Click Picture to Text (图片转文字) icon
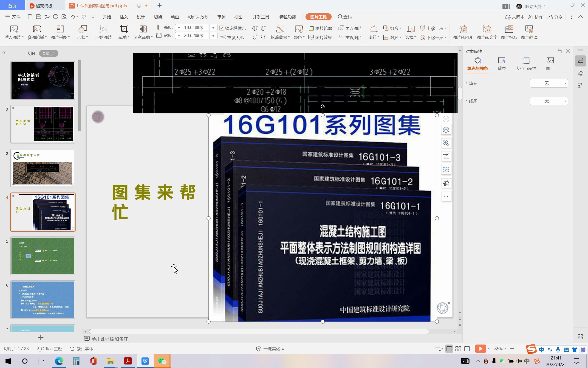The image size is (588, 368). pyautogui.click(x=487, y=32)
